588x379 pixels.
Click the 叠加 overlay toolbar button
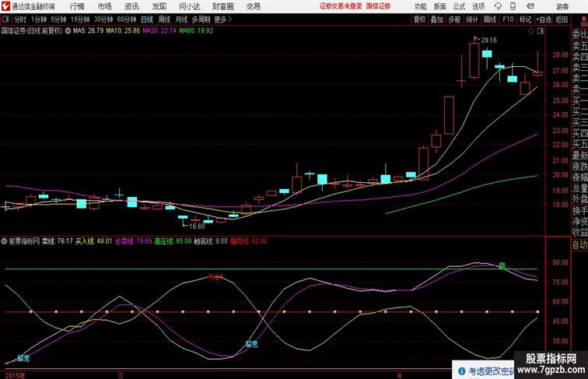coord(437,19)
